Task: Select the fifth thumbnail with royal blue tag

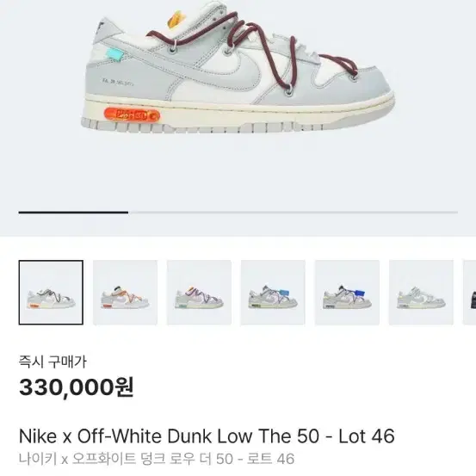Action: (x=347, y=293)
